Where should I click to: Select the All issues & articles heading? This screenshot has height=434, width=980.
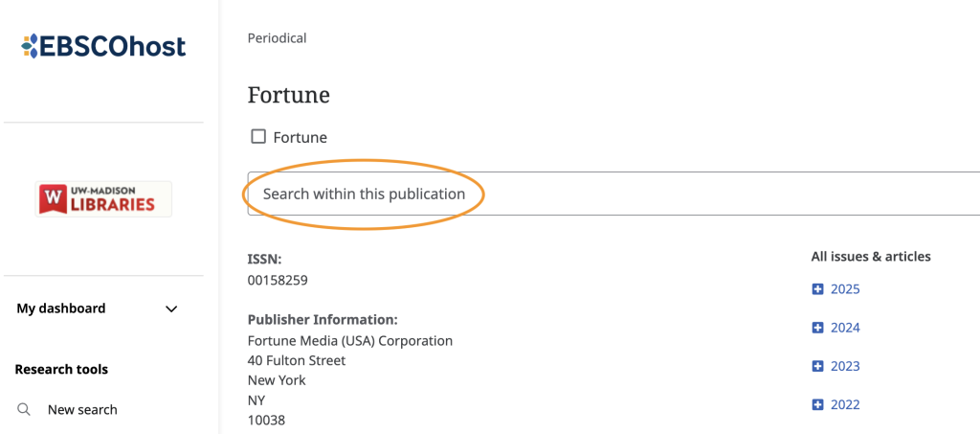[x=871, y=257]
